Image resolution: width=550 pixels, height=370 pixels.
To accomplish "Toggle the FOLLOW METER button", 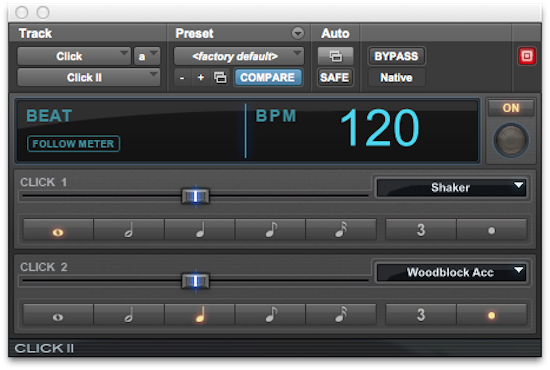I will pos(73,144).
